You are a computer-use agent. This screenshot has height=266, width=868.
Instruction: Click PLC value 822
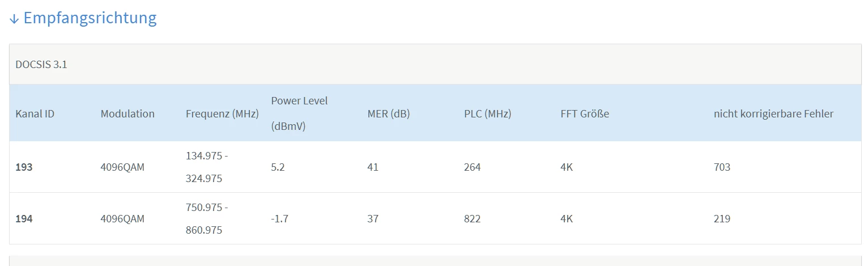coord(472,218)
